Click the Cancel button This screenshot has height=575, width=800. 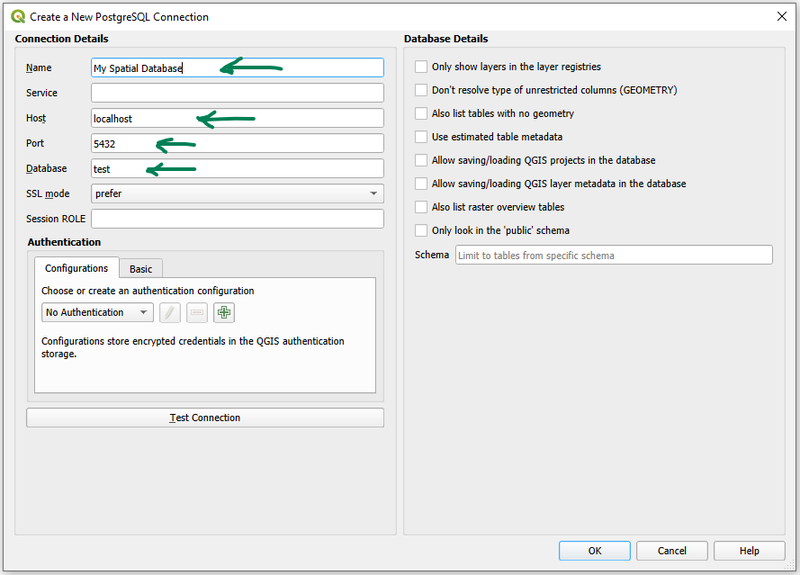pos(672,551)
